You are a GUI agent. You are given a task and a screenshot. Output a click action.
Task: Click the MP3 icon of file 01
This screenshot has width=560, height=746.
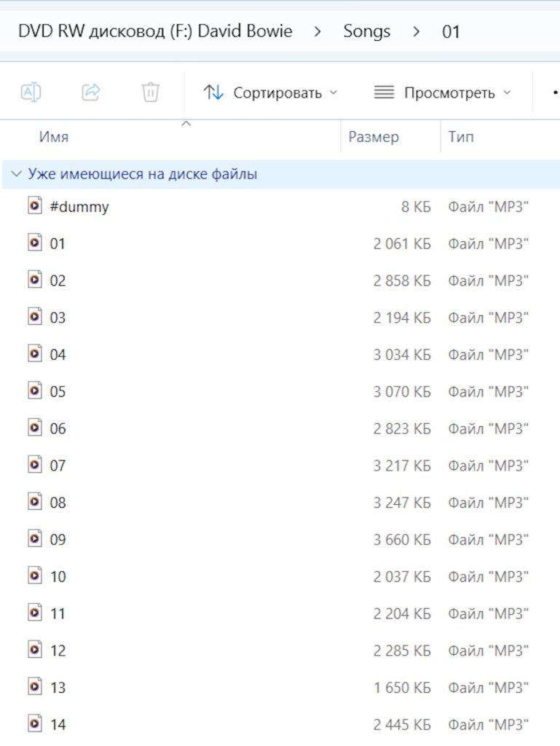tap(35, 243)
